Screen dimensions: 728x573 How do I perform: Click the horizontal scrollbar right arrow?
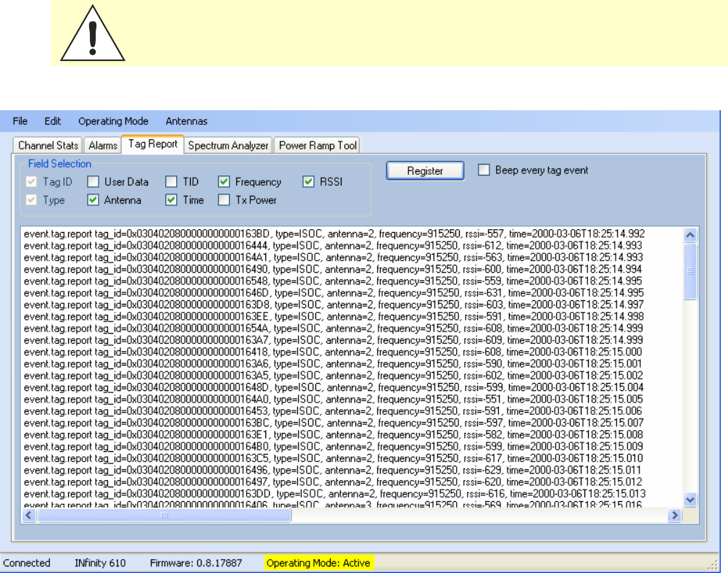coord(674,515)
